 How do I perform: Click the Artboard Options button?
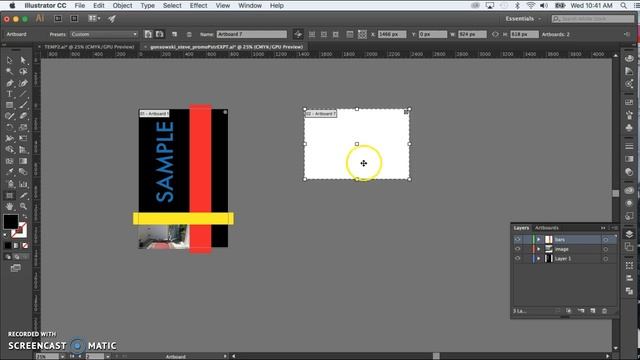[350, 35]
